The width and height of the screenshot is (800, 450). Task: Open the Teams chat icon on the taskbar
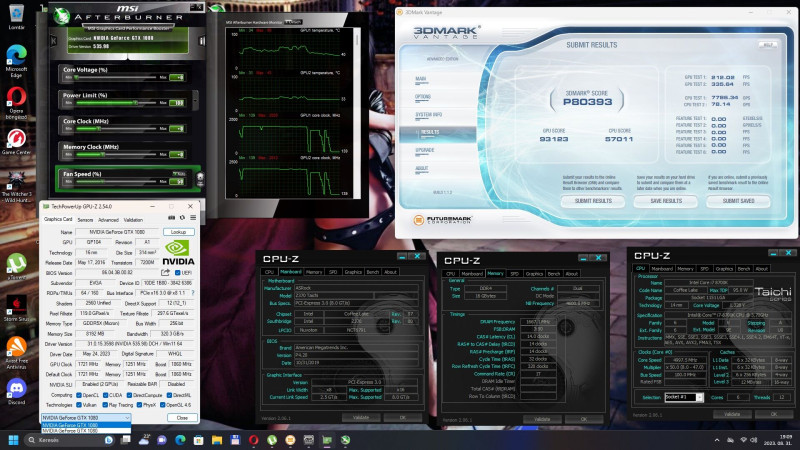(x=162, y=440)
